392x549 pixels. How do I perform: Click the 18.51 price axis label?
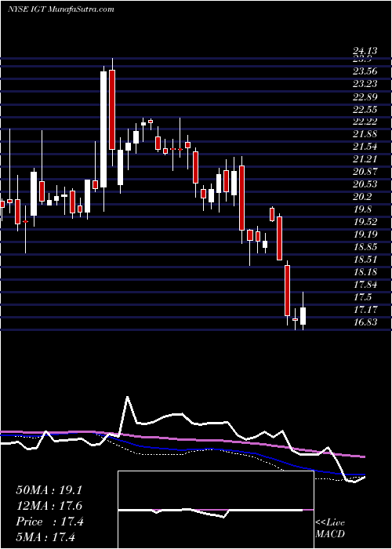coord(365,260)
